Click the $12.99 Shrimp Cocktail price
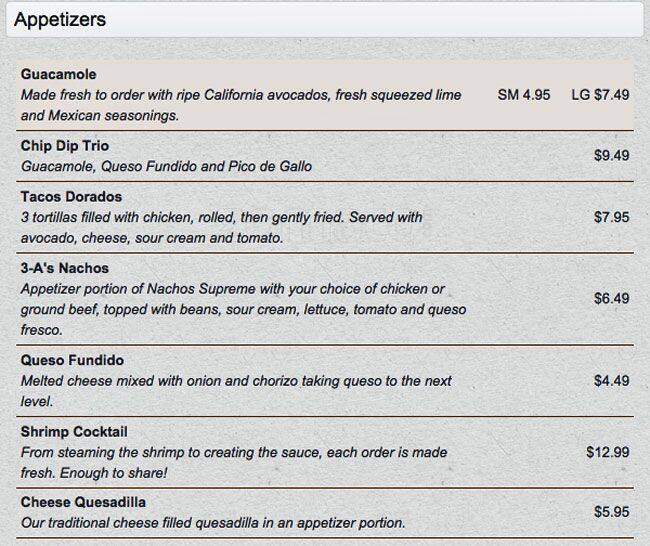The height and width of the screenshot is (546, 650). click(x=608, y=452)
